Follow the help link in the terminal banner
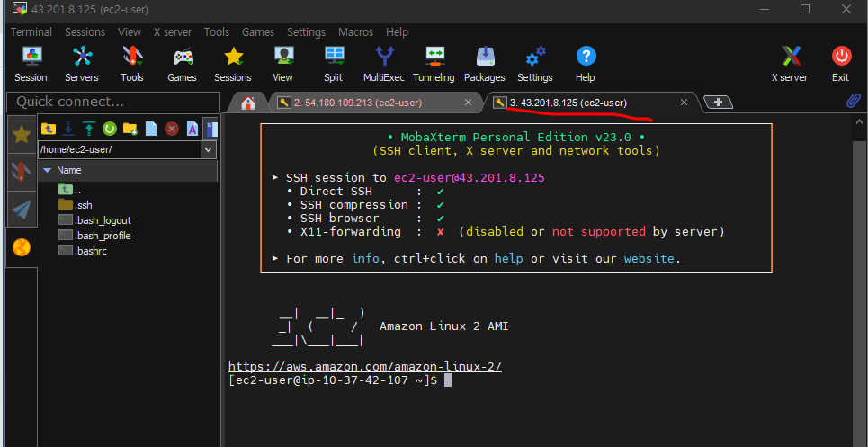The image size is (868, 447). pos(509,258)
